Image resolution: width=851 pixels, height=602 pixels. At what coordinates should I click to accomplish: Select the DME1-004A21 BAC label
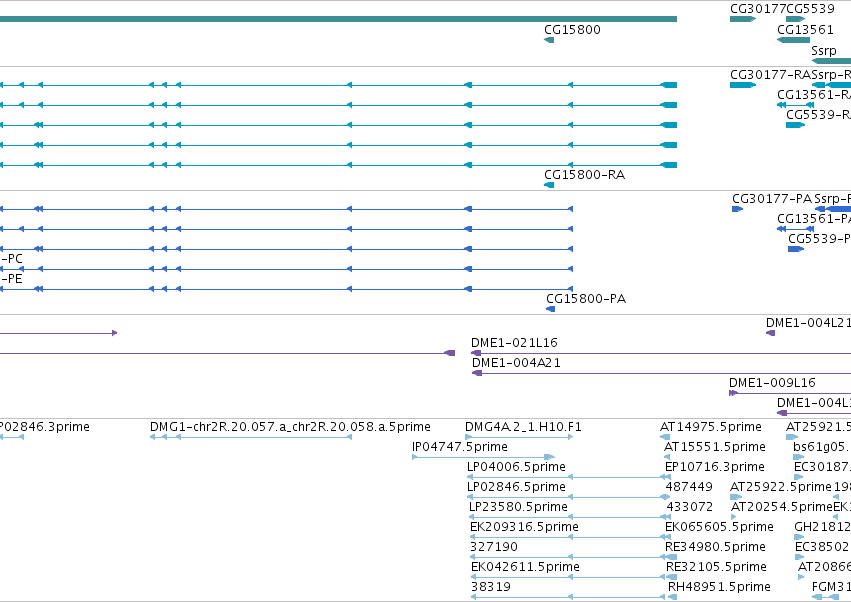pos(516,363)
